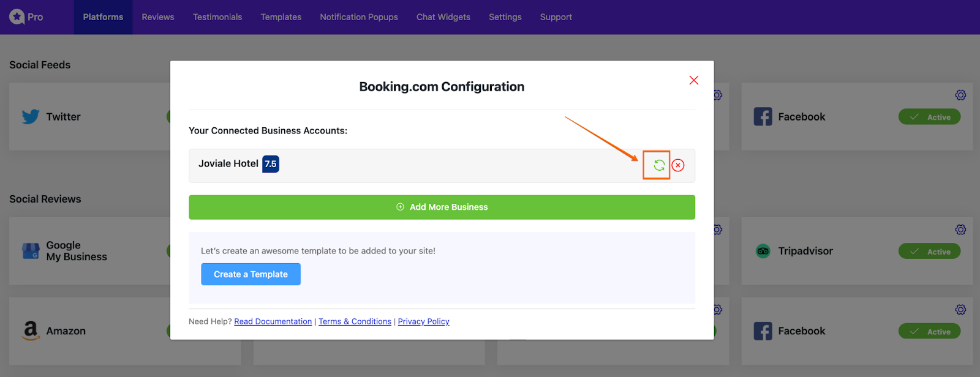Viewport: 980px width, 377px height.
Task: Click the Google My Business icon
Action: pyautogui.click(x=31, y=251)
